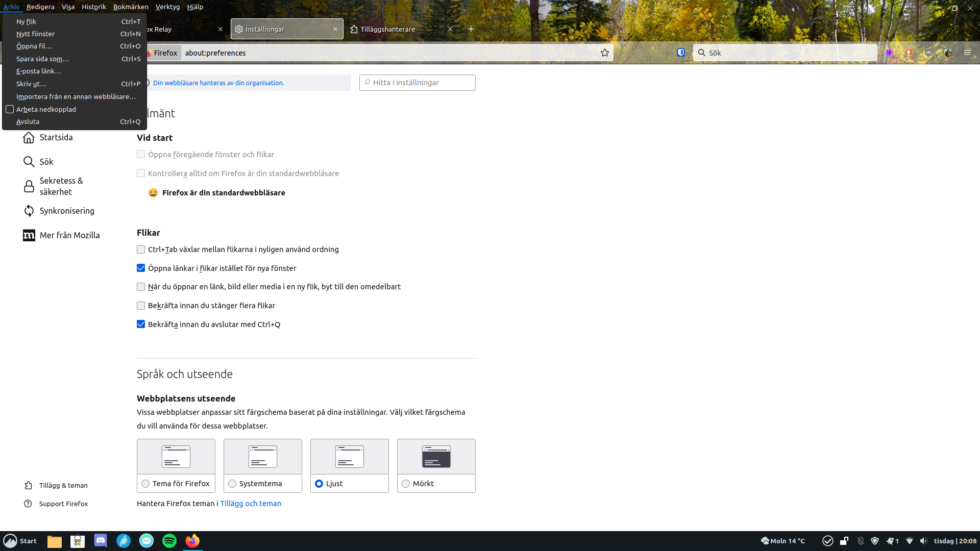Open Synkronisering settings section

(x=66, y=211)
